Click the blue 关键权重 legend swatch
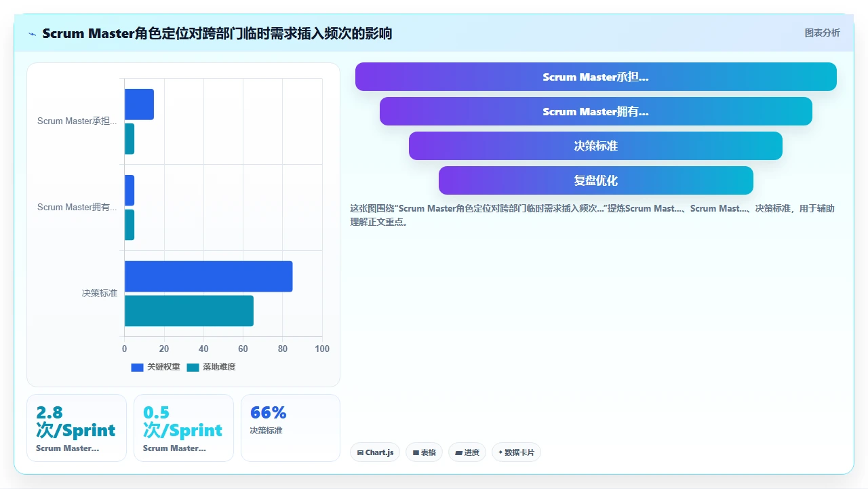 pos(138,367)
